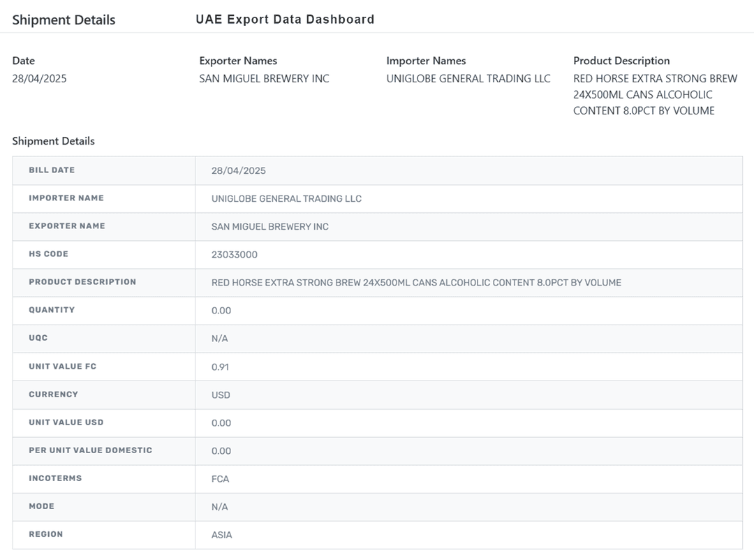Click the UAE Export Data Dashboard title

pyautogui.click(x=285, y=20)
